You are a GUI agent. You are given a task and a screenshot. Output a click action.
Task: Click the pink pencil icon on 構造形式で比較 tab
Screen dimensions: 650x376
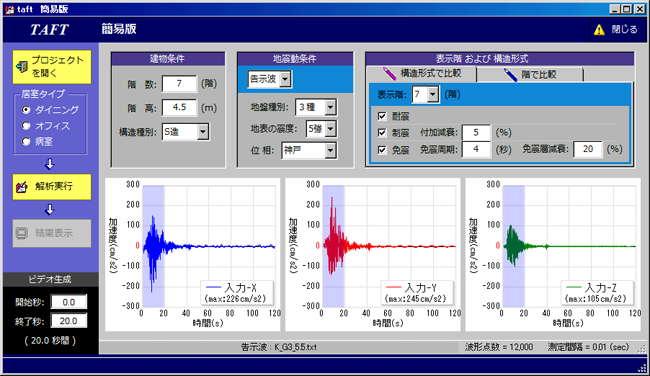(x=389, y=74)
